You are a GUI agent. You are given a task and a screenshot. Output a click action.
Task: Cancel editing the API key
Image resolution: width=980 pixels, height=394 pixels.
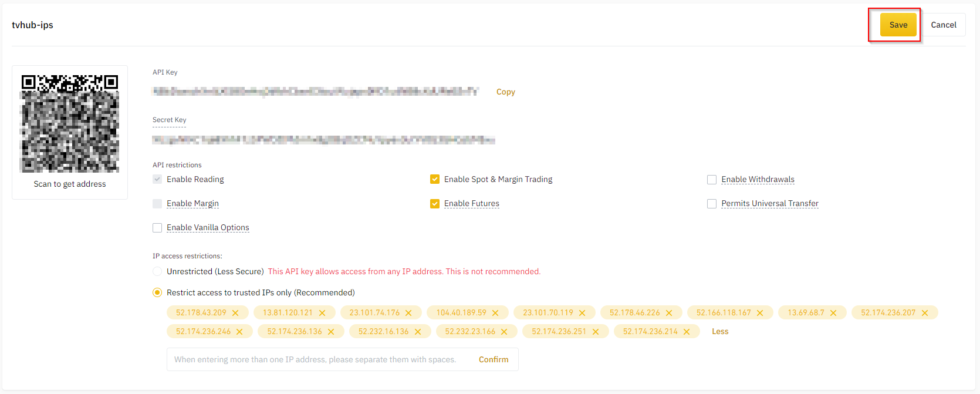943,25
